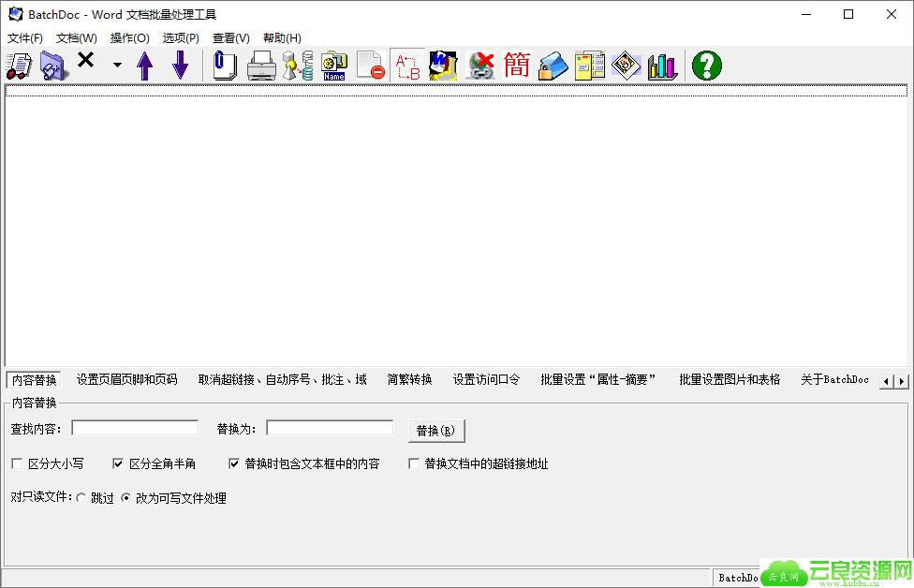Click the batch rename Name icon
914x588 pixels.
[334, 66]
